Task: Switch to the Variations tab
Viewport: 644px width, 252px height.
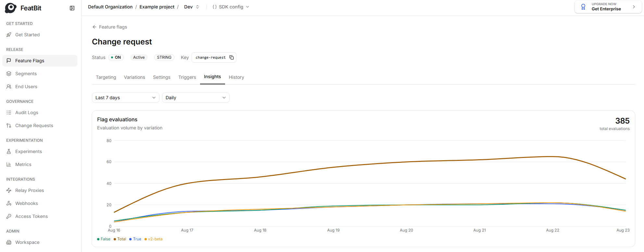Action: 134,77
